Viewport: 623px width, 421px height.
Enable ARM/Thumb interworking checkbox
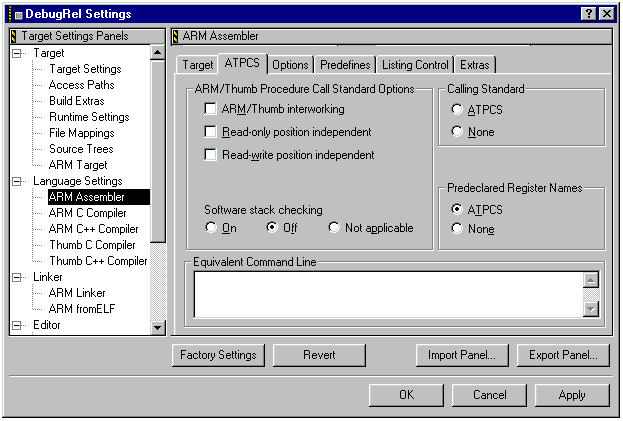210,109
